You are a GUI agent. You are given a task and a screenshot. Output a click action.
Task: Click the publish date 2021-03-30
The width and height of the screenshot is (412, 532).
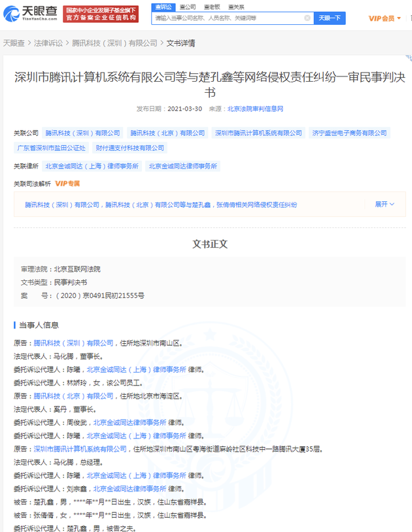point(184,109)
